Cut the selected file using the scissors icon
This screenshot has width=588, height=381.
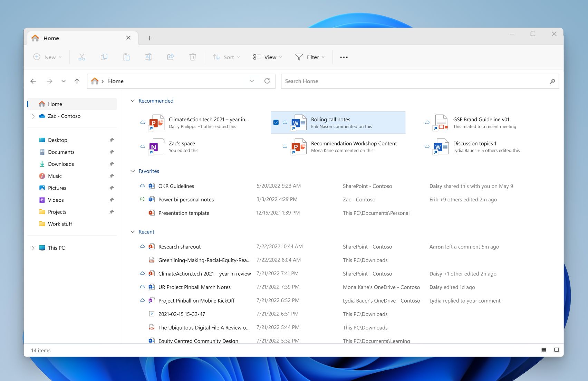81,57
